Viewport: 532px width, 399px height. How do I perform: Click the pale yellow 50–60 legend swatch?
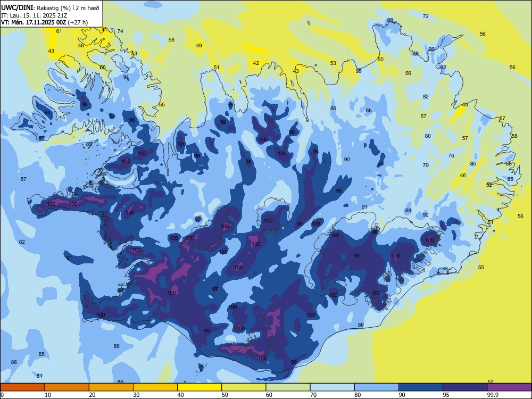tap(244, 387)
